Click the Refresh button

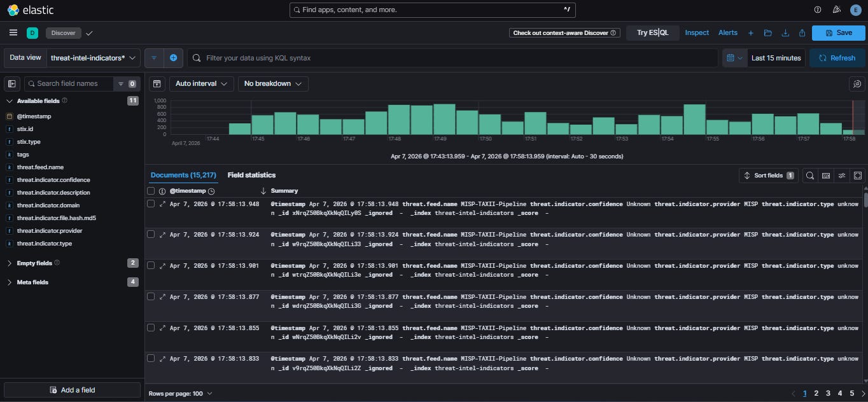[x=837, y=58]
